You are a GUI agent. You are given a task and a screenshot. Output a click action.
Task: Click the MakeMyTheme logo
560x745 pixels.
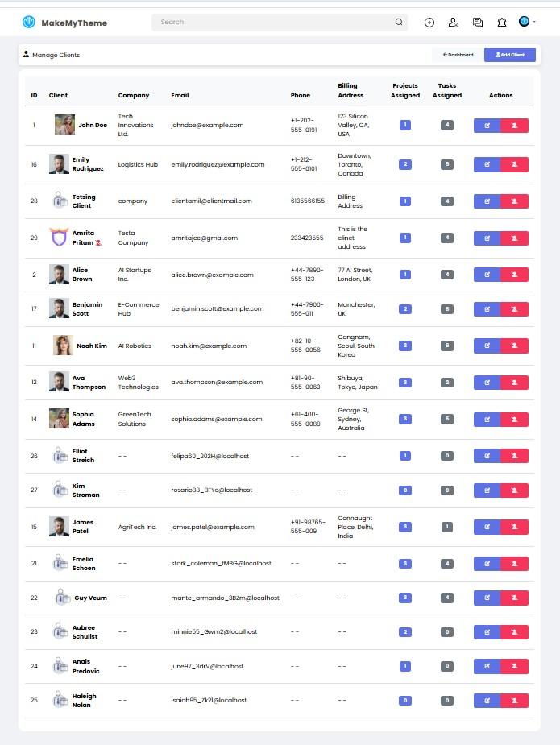click(64, 23)
